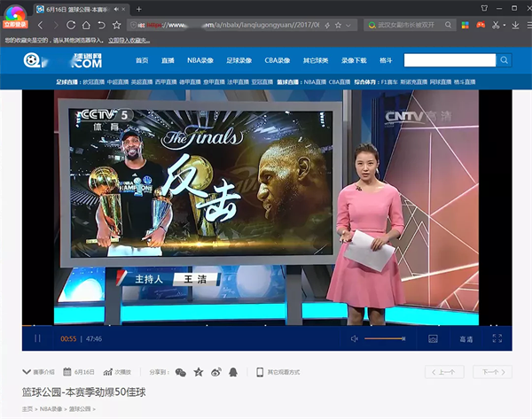Open the NBA录像 nav item
532x419 pixels.
click(x=200, y=60)
